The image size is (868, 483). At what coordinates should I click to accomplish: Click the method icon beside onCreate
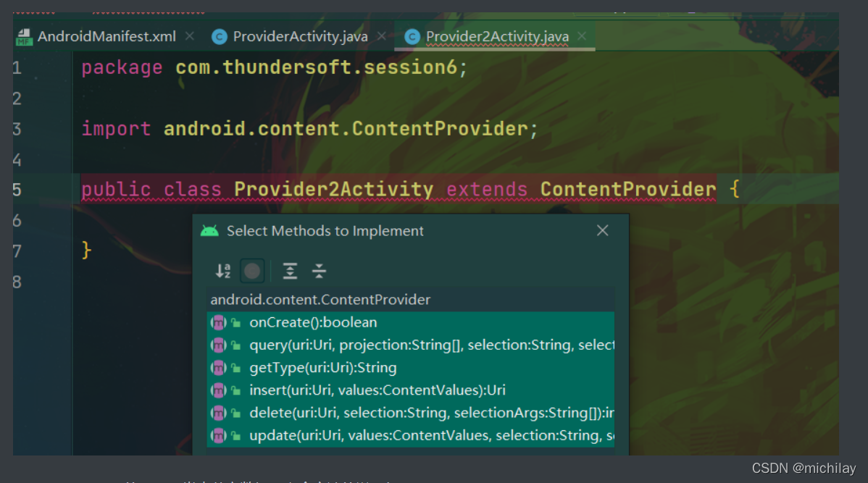click(x=219, y=322)
